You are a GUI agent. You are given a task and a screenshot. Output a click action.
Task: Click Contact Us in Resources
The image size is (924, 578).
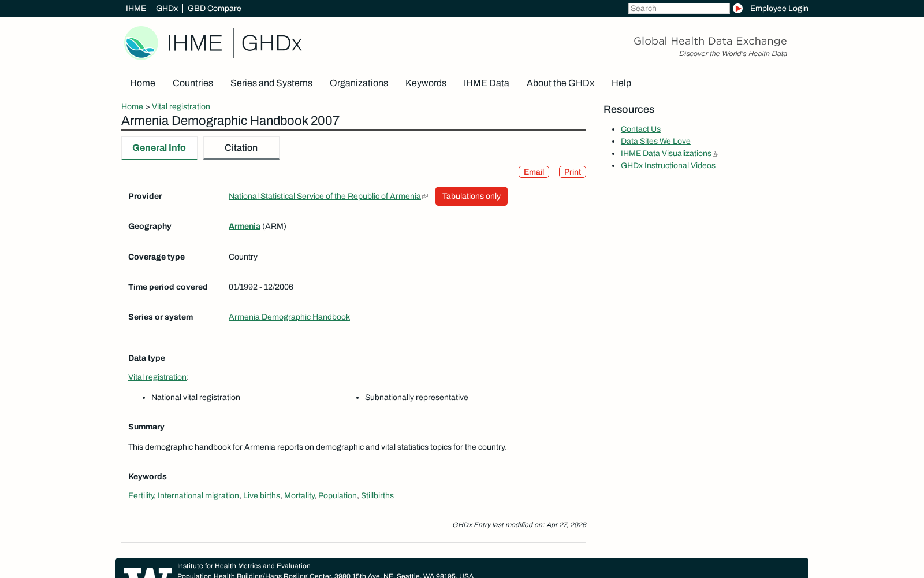pyautogui.click(x=640, y=129)
